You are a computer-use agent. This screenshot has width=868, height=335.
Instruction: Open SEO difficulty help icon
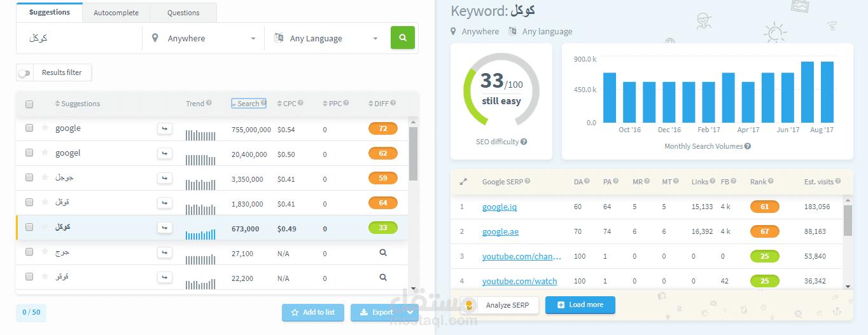[524, 142]
